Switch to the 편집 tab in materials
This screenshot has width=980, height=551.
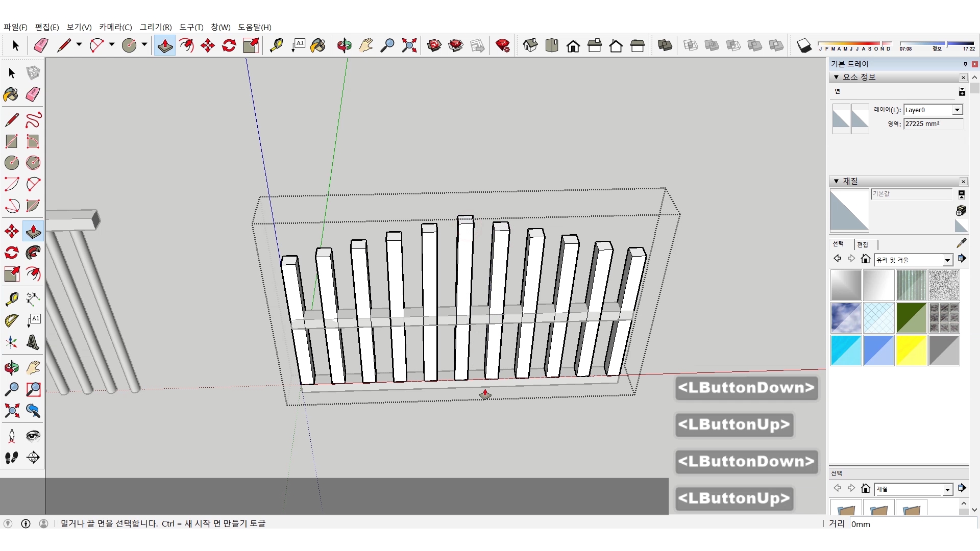tap(863, 244)
